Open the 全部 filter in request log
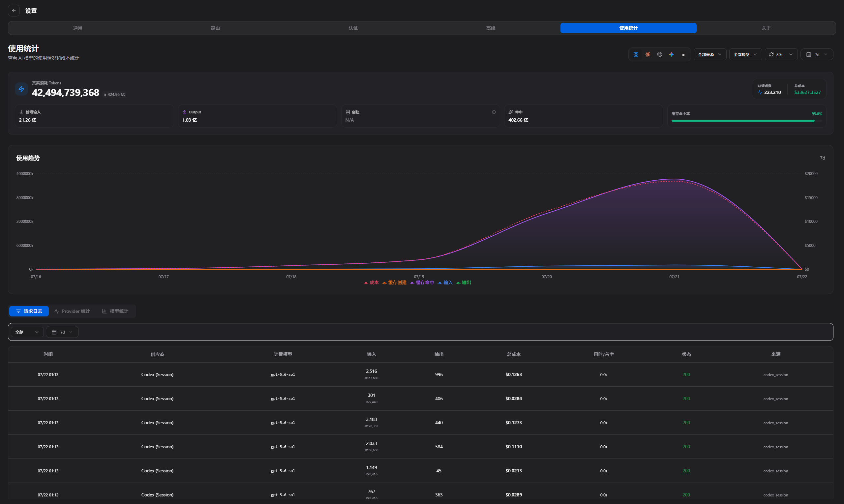844x504 pixels. pyautogui.click(x=27, y=332)
